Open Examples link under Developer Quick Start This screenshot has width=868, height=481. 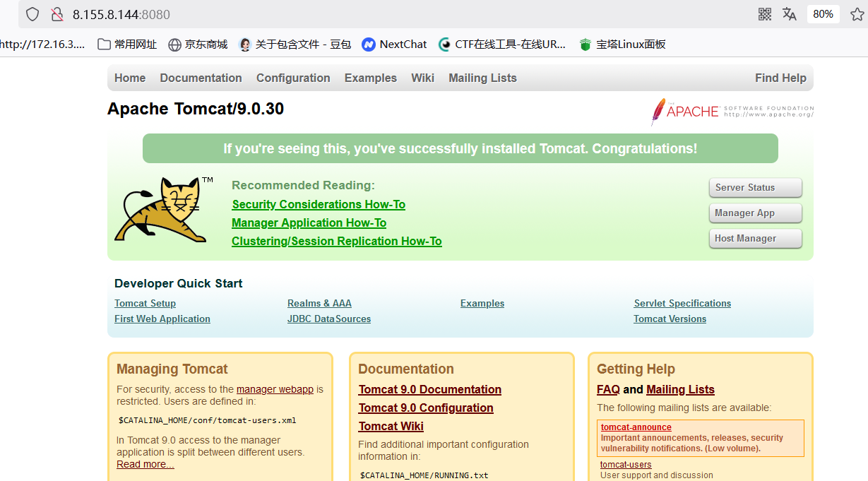pos(482,304)
